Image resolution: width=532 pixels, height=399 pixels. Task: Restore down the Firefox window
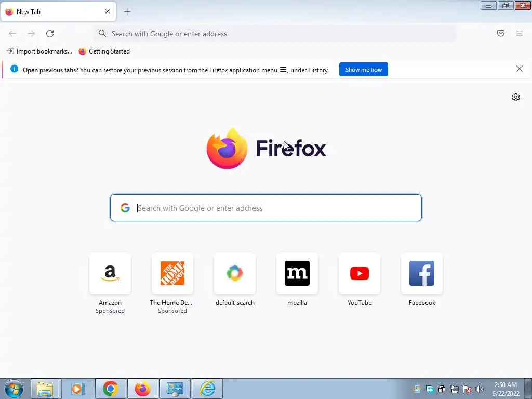pos(506,5)
